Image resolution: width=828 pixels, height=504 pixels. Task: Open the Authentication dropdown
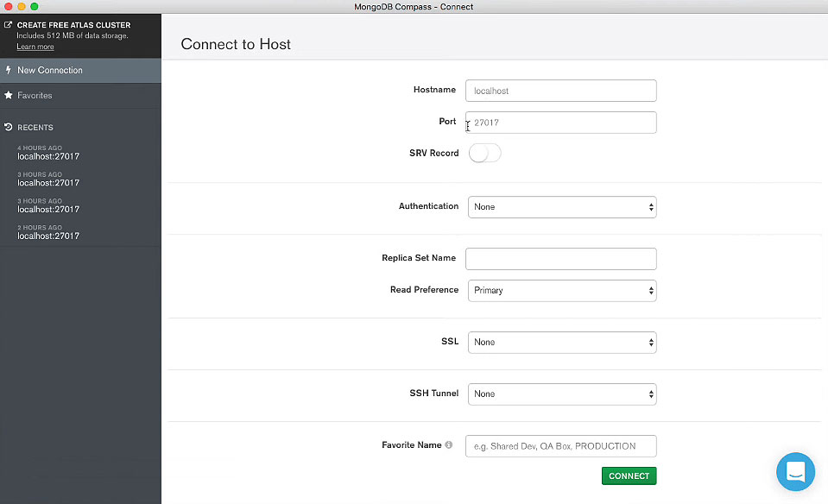pyautogui.click(x=561, y=207)
